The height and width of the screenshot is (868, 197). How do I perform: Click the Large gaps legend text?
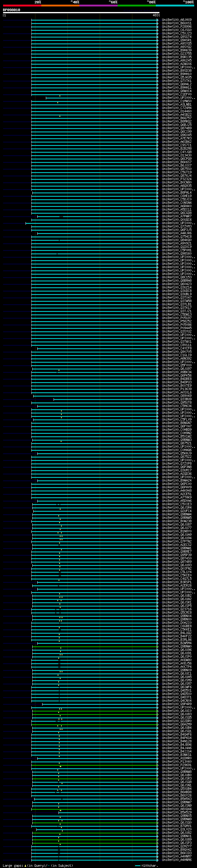coord(38,865)
